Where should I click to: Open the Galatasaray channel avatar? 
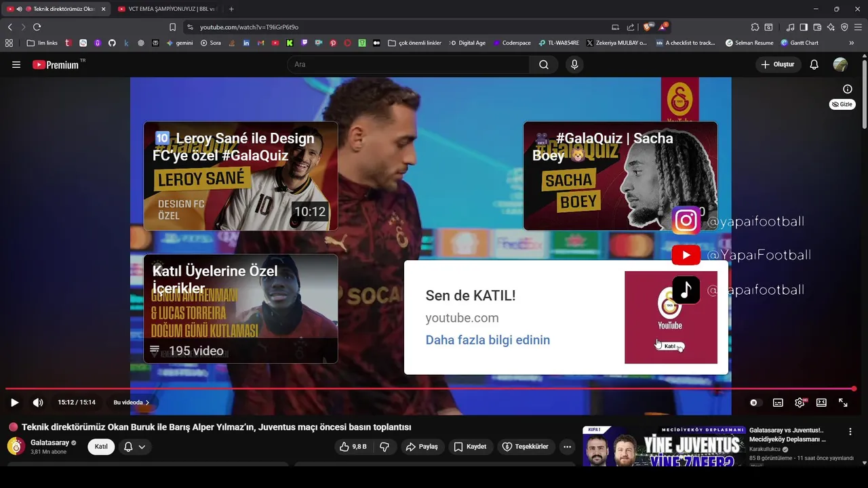16,446
